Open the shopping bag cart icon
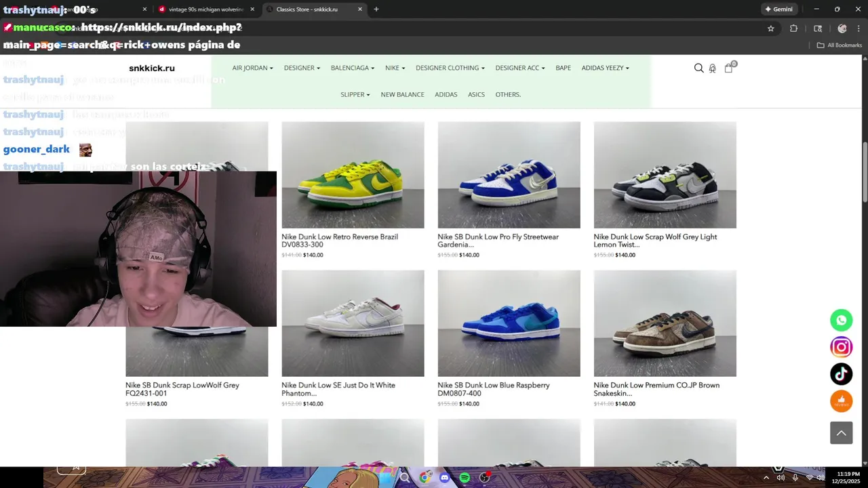868x488 pixels. click(x=728, y=68)
